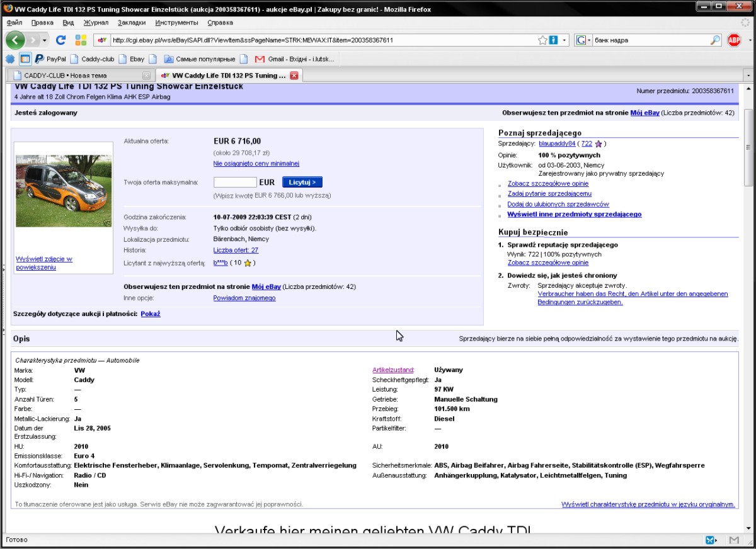Open the Файл menu

(14, 23)
